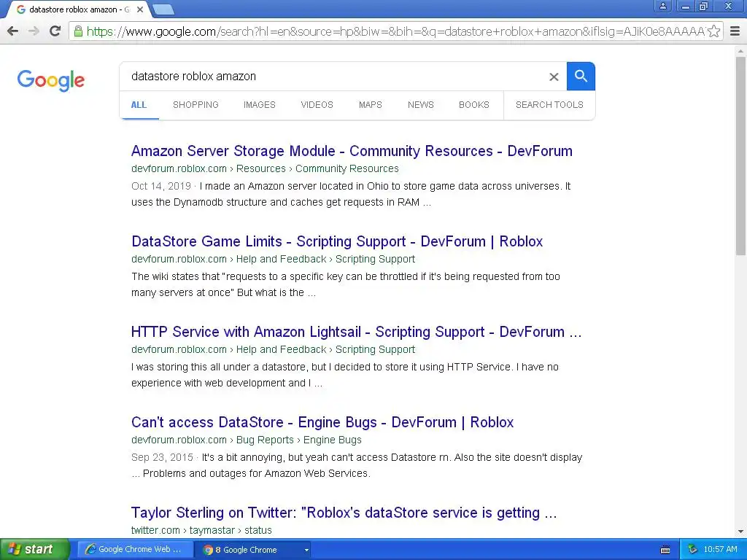Image resolution: width=747 pixels, height=560 pixels.
Task: Click the Resources › Community Resources breadcrumb
Action: click(x=317, y=168)
